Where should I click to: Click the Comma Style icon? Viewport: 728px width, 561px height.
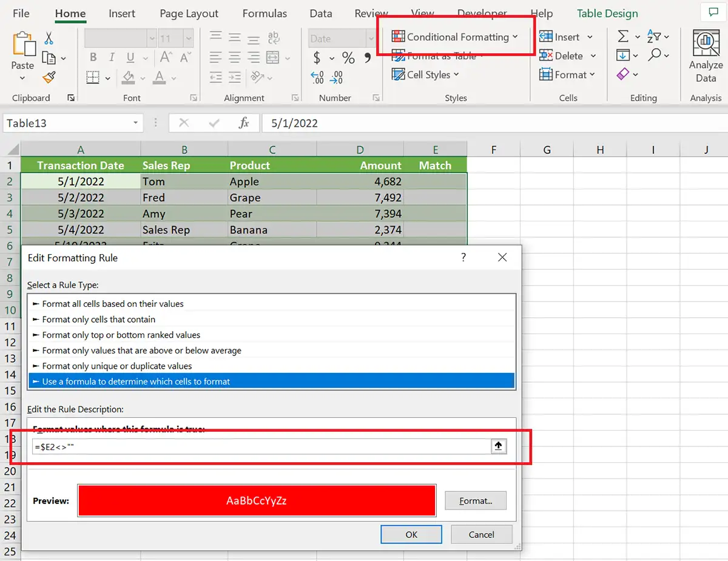pyautogui.click(x=367, y=58)
